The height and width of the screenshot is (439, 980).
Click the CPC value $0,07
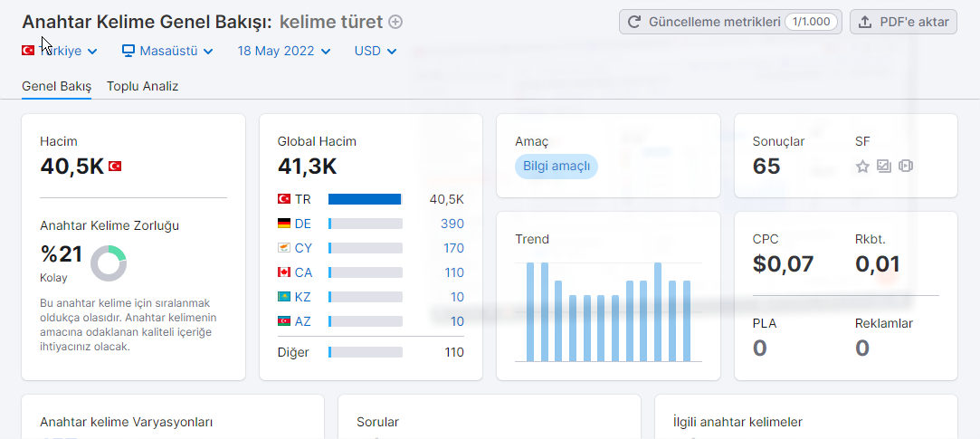point(783,264)
